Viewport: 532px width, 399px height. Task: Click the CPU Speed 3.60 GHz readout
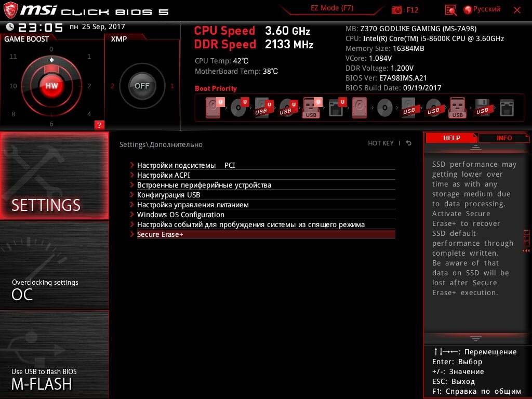(252, 31)
